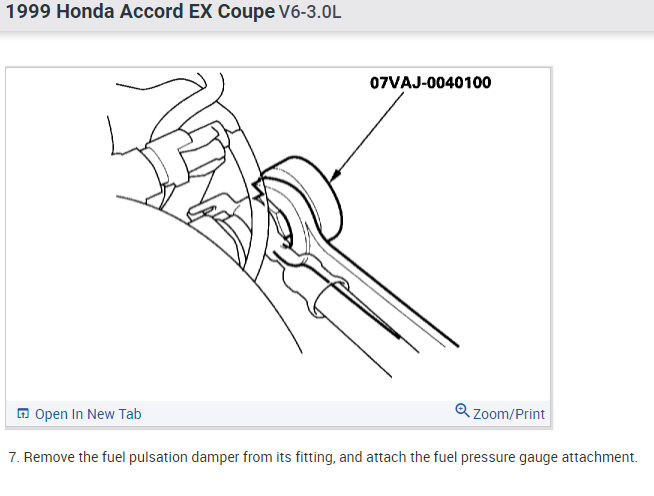
Task: Click the blank area between the image links
Action: tap(300, 414)
